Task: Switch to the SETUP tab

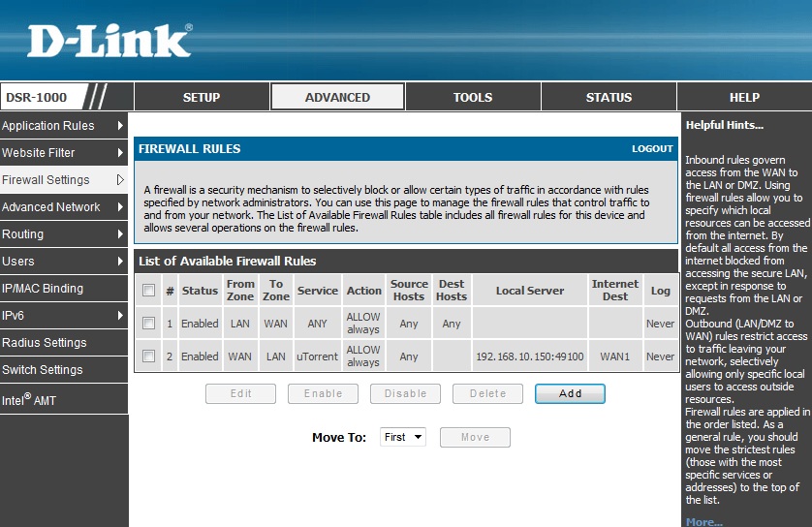Action: click(202, 97)
